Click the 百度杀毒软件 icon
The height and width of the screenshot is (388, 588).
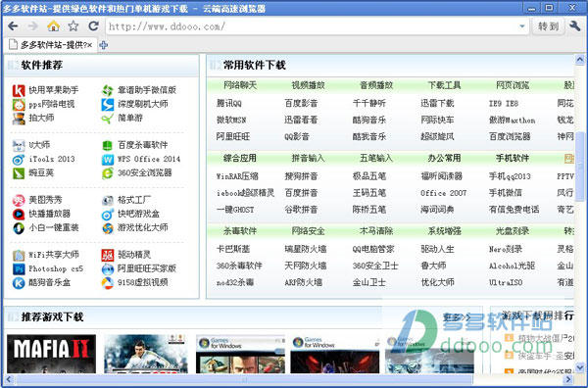[108, 145]
